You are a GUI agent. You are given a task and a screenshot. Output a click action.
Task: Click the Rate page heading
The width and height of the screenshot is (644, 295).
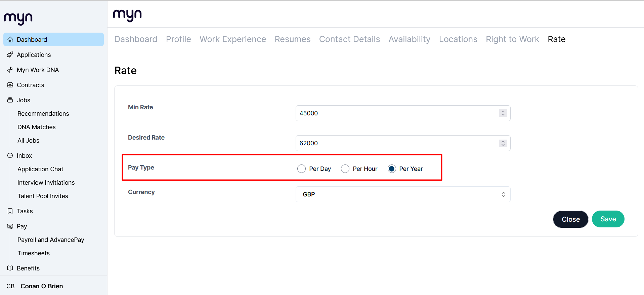coord(125,70)
